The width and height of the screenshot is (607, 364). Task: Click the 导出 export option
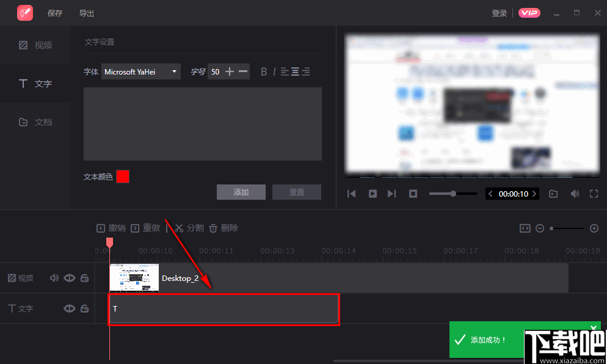tap(86, 12)
